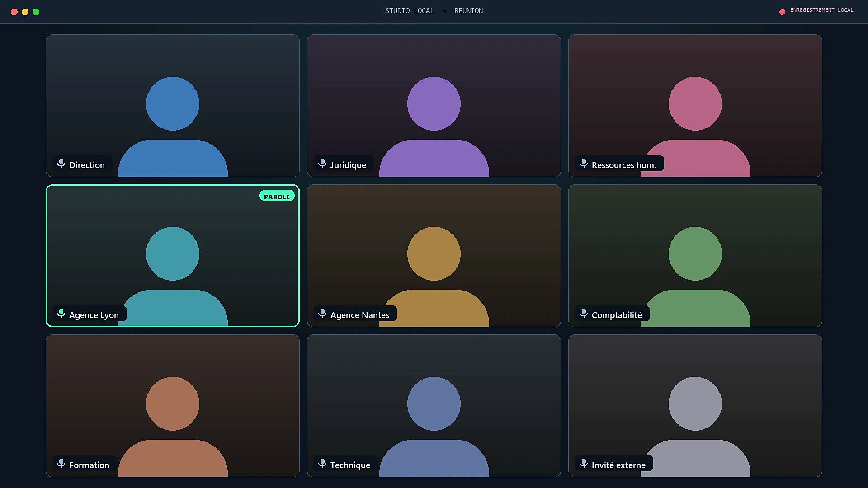Click the "Formation" name label
This screenshot has height=488, width=868.
pyautogui.click(x=89, y=465)
